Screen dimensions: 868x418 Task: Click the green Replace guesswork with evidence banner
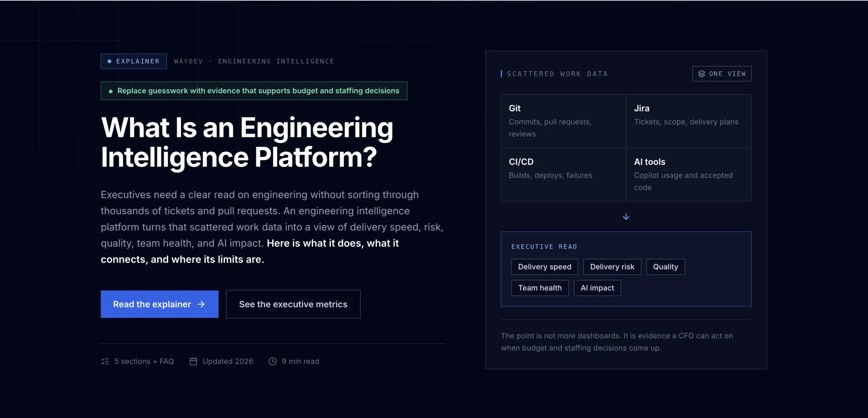tap(254, 91)
